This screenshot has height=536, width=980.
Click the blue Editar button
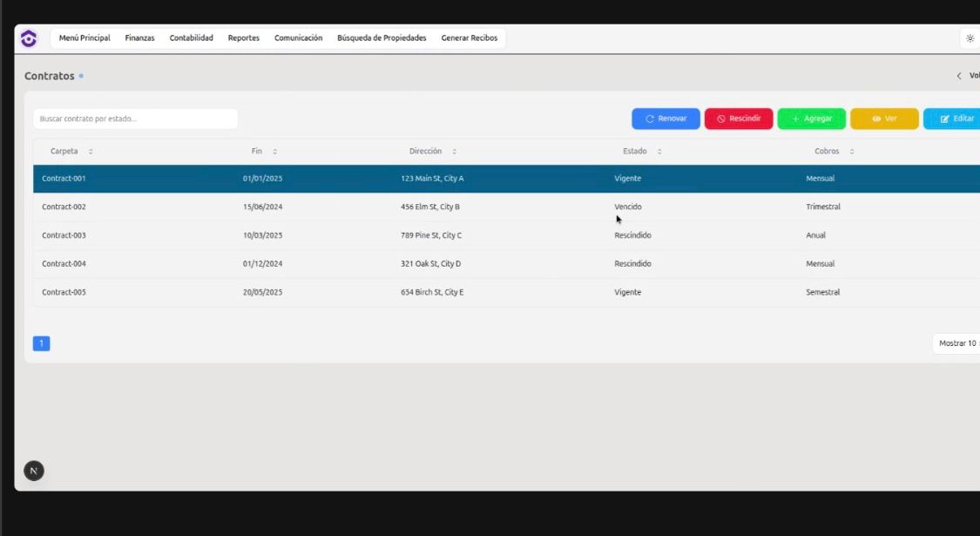coord(956,119)
